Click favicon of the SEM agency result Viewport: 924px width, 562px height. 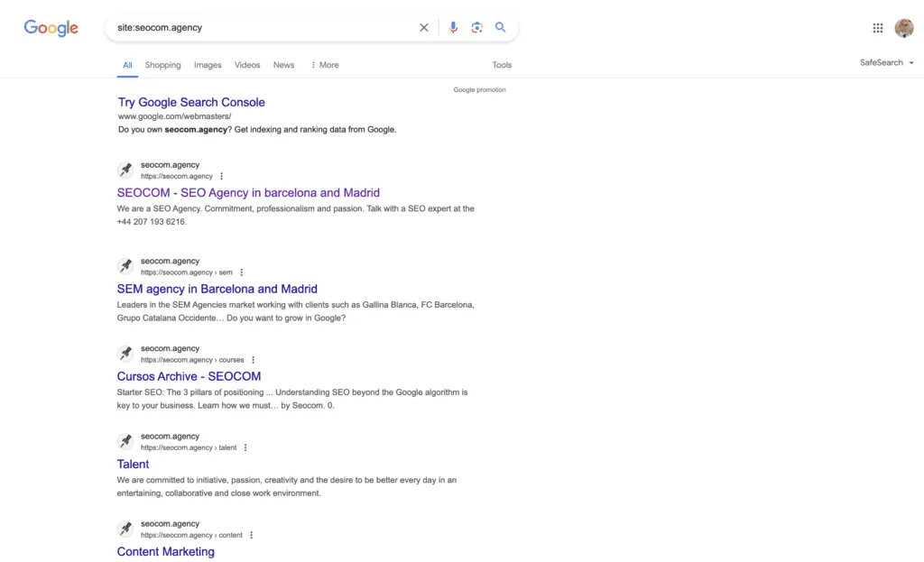tap(125, 266)
